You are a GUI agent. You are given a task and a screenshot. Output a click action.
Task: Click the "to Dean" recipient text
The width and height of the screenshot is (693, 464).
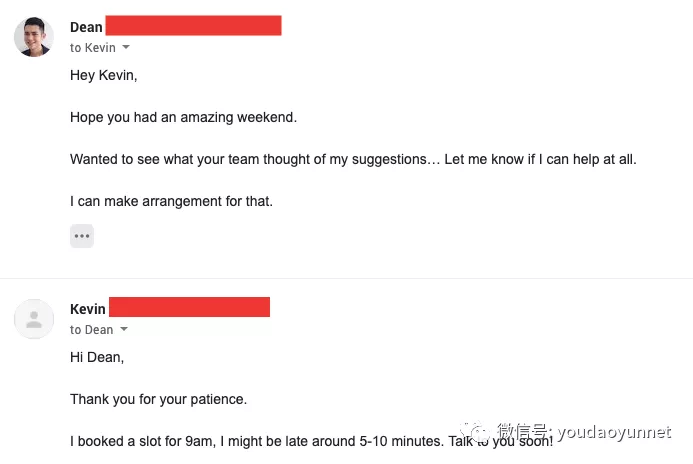coord(91,329)
